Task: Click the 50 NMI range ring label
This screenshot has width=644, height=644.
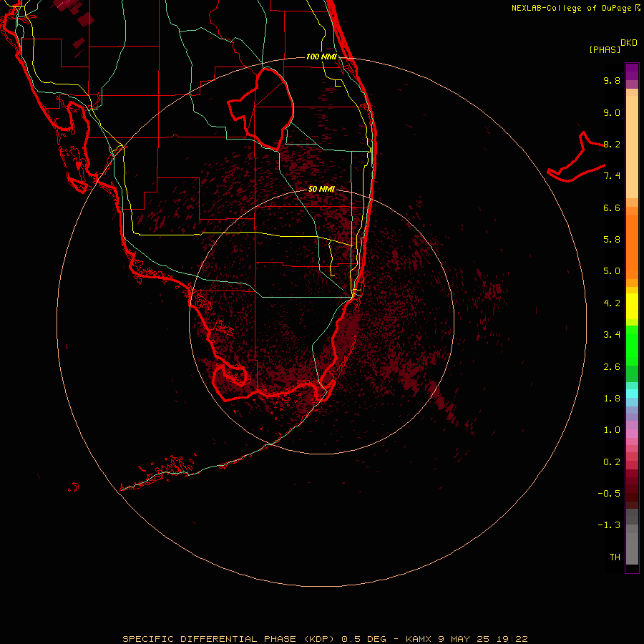Action: pos(321,189)
